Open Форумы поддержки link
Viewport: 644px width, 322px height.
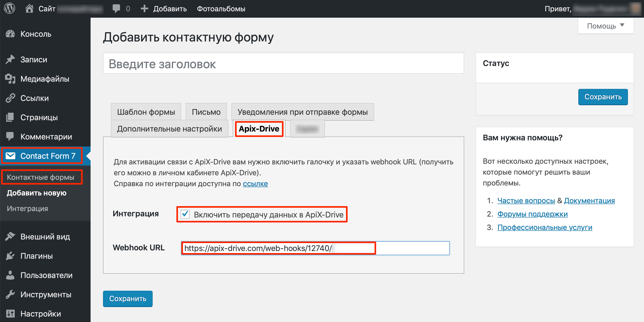tap(533, 214)
